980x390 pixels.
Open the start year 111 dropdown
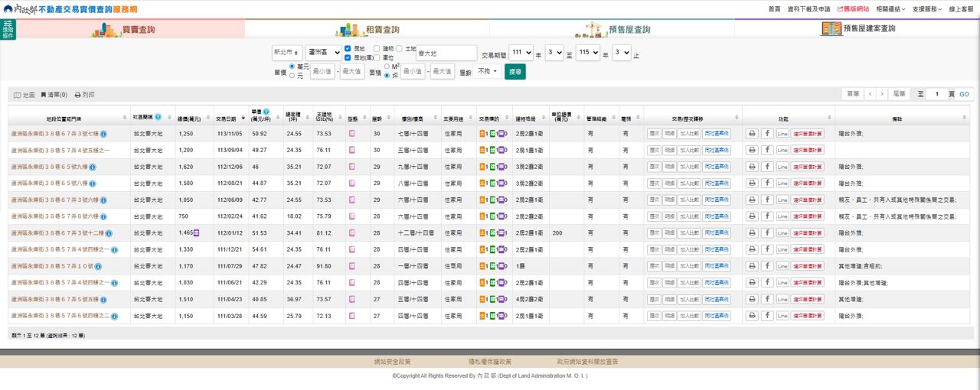point(521,53)
